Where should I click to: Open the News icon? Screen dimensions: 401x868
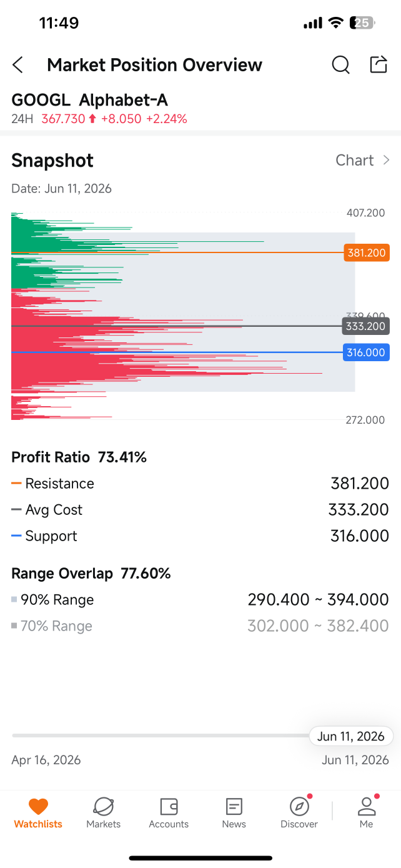pos(234,807)
